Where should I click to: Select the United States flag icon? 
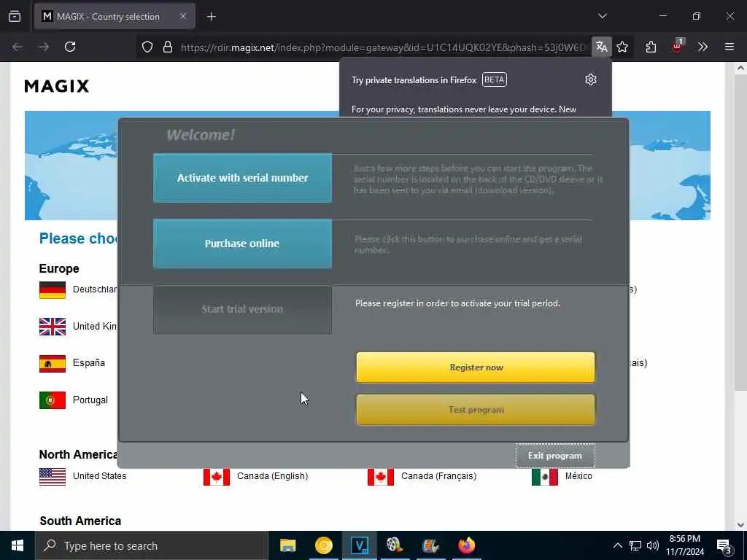click(x=53, y=477)
